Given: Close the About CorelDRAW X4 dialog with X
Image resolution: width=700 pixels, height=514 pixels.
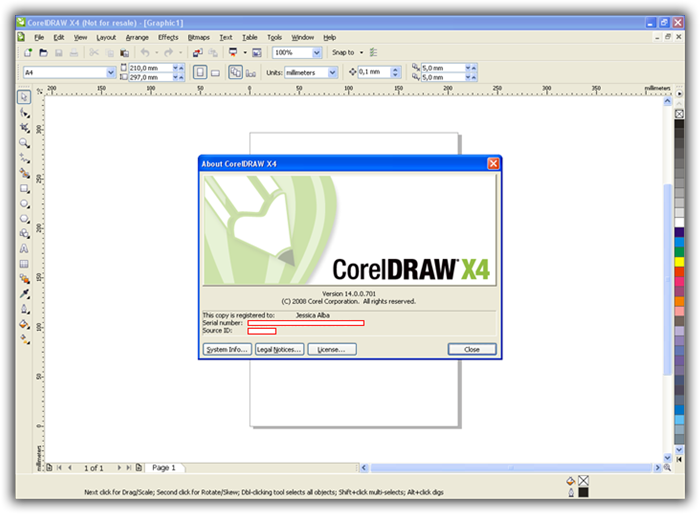Looking at the screenshot, I should [493, 164].
